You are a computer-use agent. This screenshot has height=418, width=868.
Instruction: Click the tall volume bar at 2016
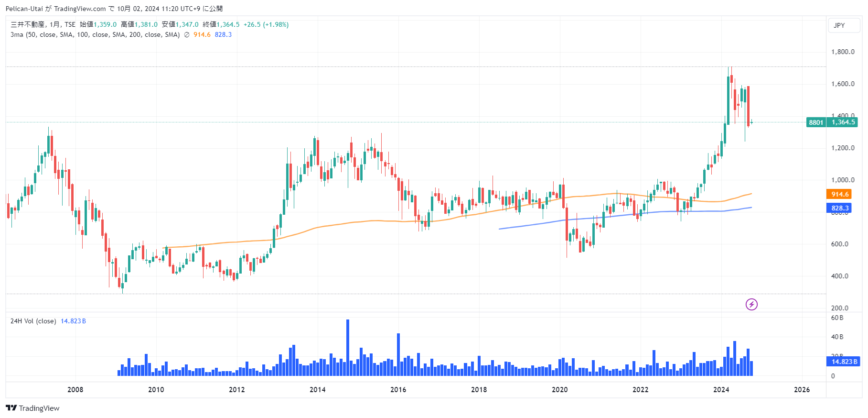click(x=398, y=355)
